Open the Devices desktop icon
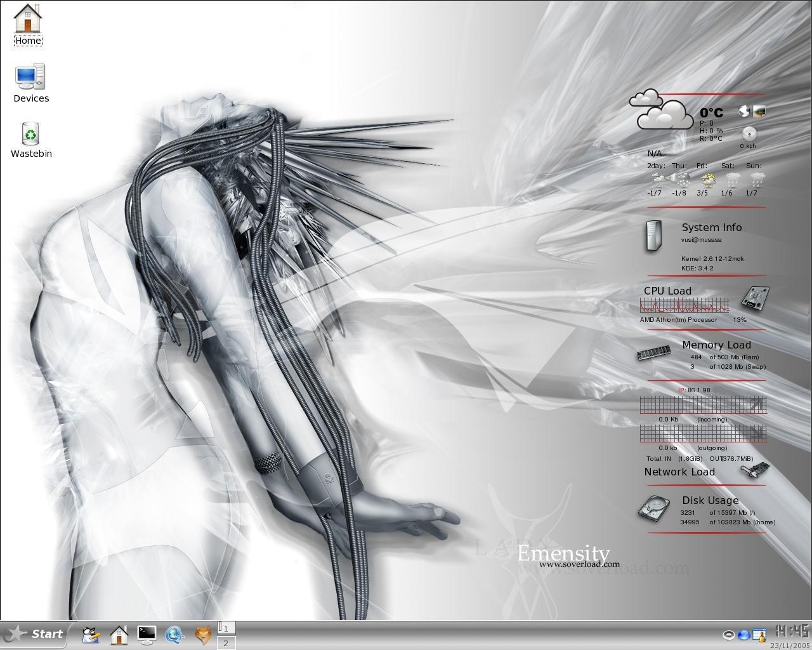812x650 pixels. point(30,83)
